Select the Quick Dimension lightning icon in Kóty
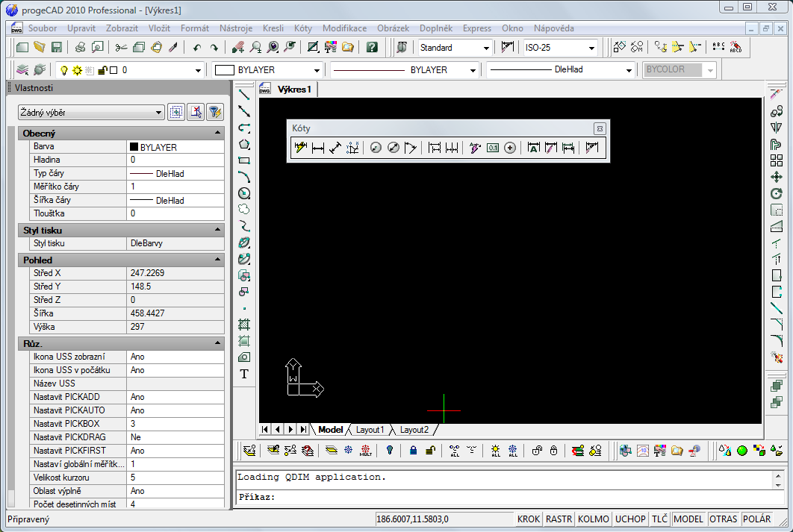This screenshot has height=532, width=793. click(300, 148)
